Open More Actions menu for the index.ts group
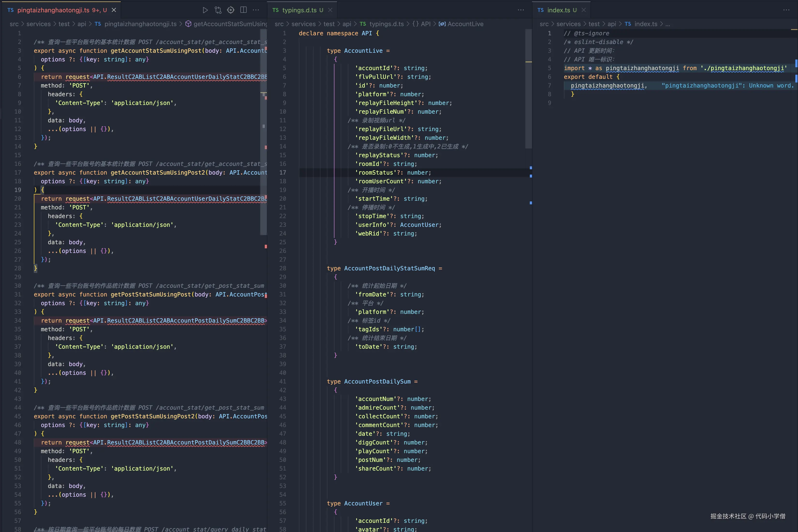Viewport: 798px width, 532px height. (786, 10)
